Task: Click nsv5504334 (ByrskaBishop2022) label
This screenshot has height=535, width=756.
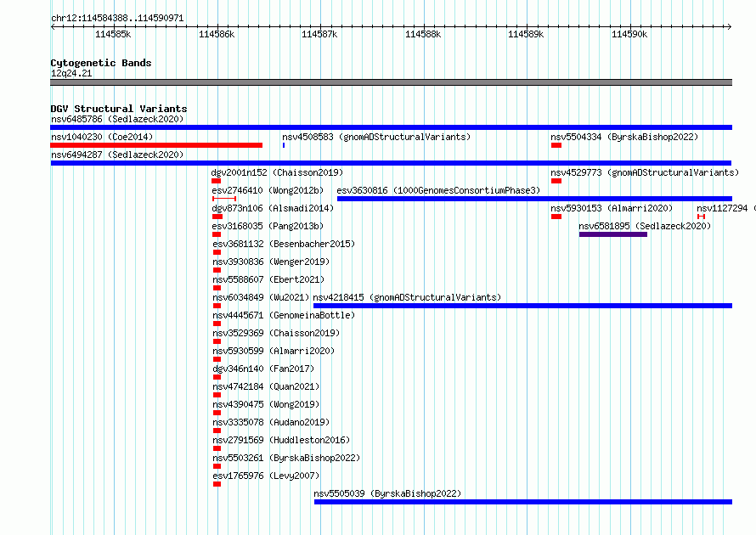Action: pos(624,137)
